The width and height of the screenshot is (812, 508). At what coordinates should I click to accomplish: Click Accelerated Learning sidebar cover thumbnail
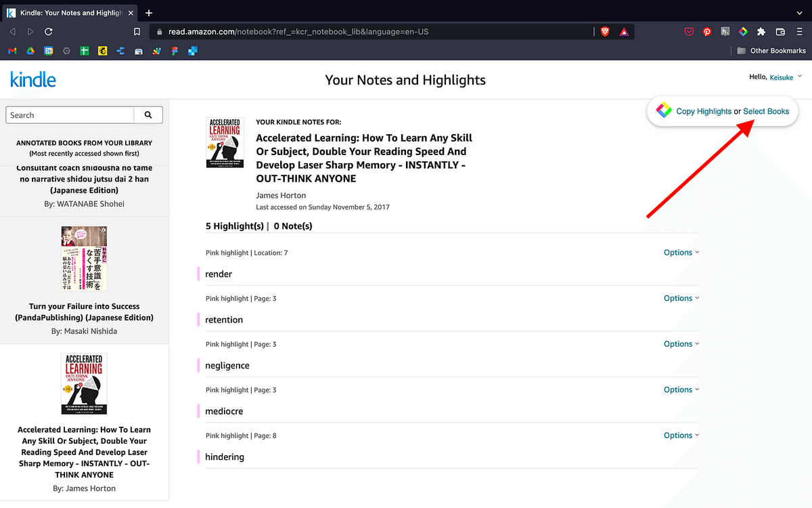[x=84, y=384]
